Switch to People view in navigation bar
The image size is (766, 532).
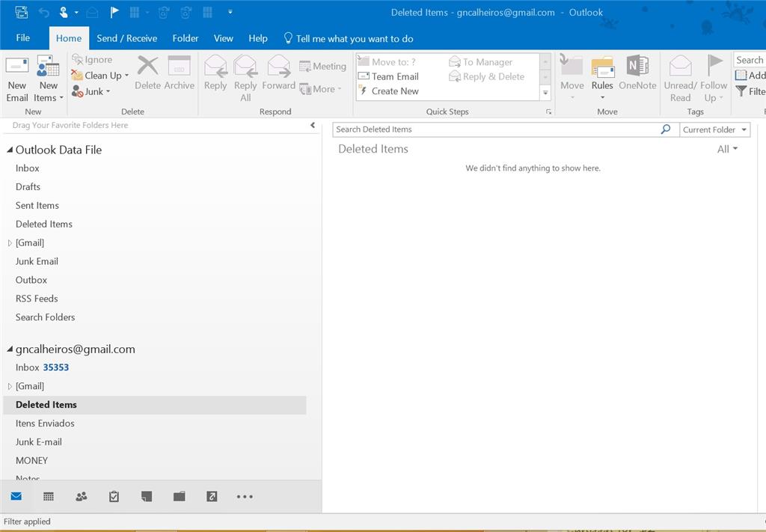(x=82, y=496)
